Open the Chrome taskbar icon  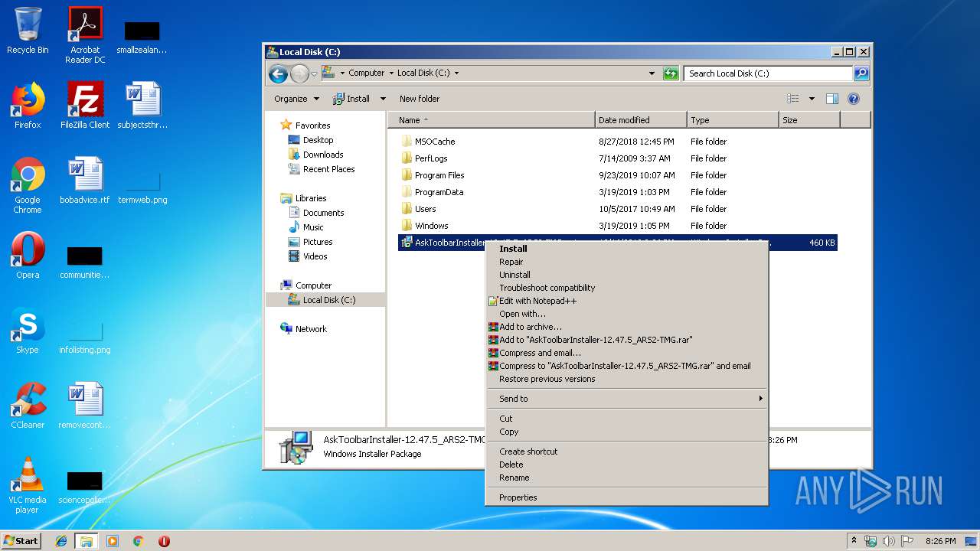click(x=139, y=541)
